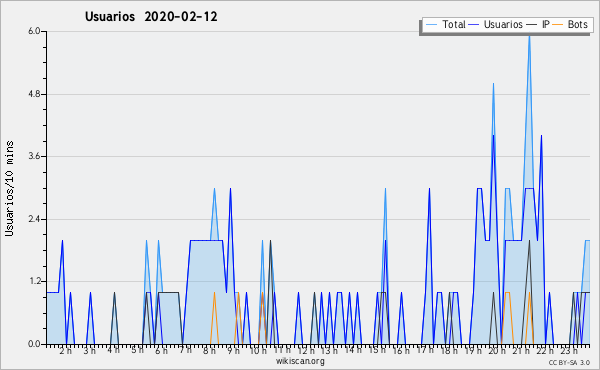Click the '15 h' x-axis label
Image resolution: width=600 pixels, height=370 pixels.
coord(377,350)
